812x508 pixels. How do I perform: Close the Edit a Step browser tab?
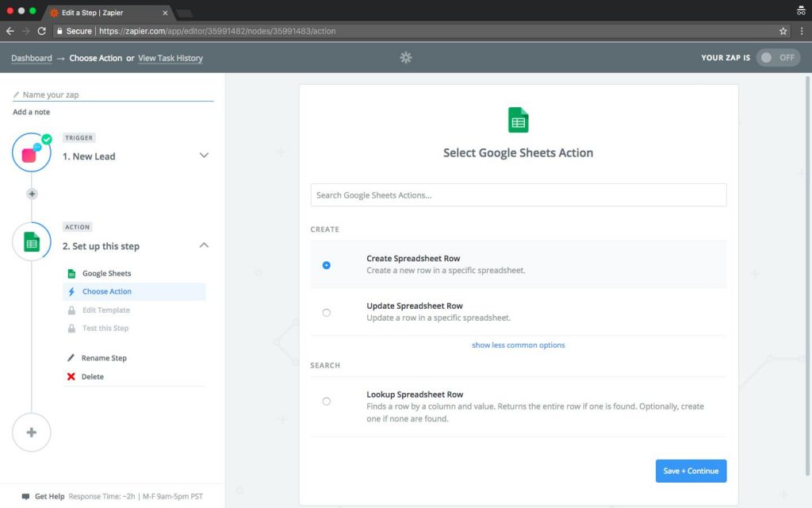pyautogui.click(x=165, y=13)
